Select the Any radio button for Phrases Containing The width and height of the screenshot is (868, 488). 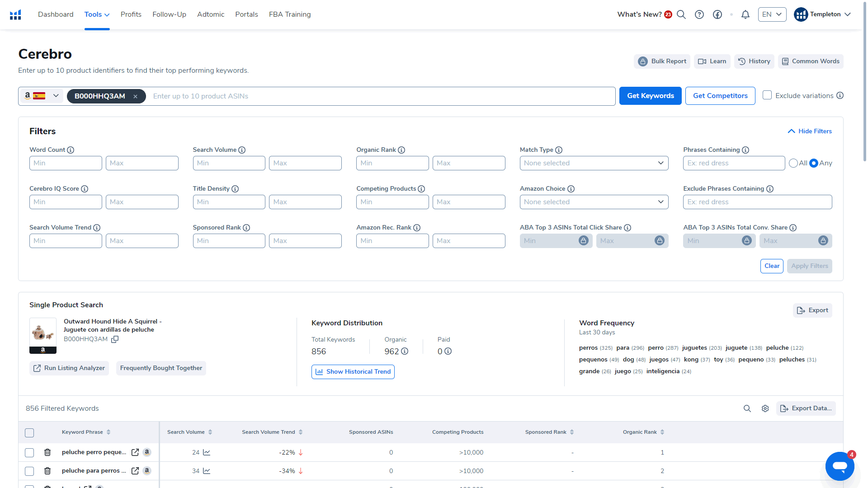pyautogui.click(x=814, y=163)
